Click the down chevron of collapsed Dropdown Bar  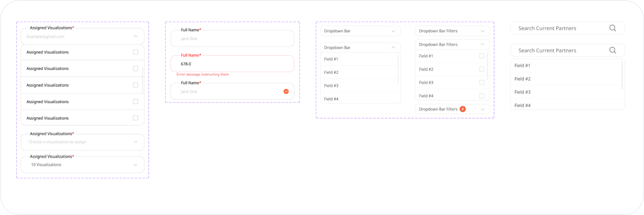393,31
